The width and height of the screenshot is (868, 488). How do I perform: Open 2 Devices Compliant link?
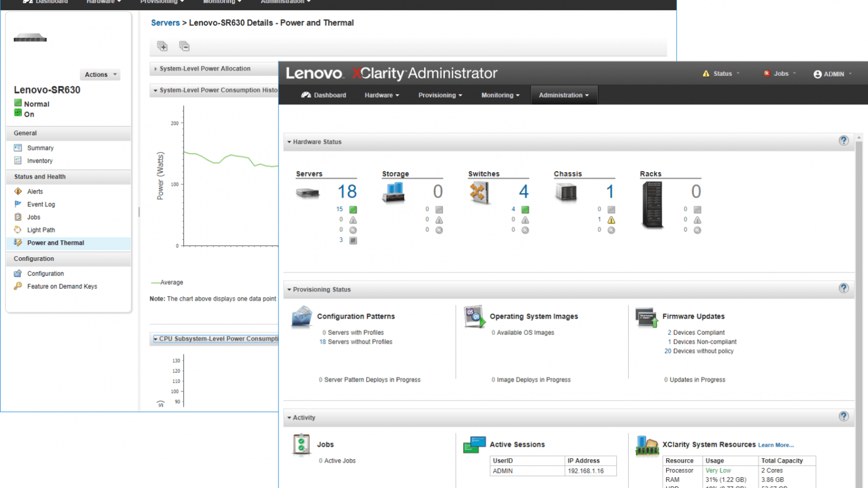pyautogui.click(x=696, y=333)
